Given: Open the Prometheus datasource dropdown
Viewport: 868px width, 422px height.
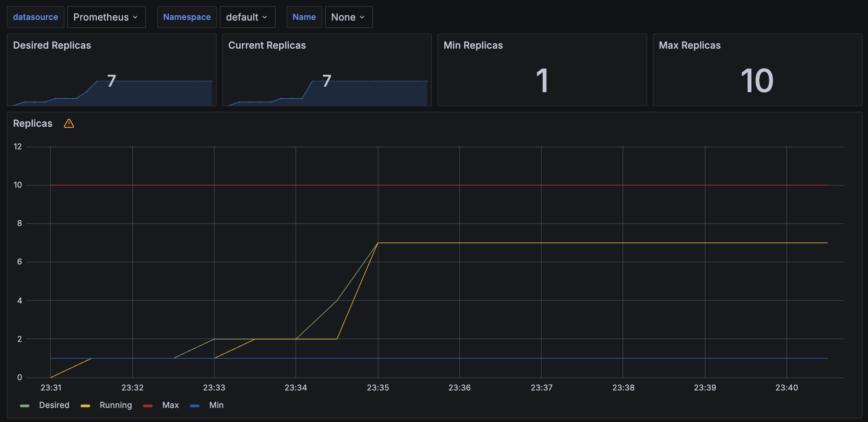Looking at the screenshot, I should coord(106,17).
